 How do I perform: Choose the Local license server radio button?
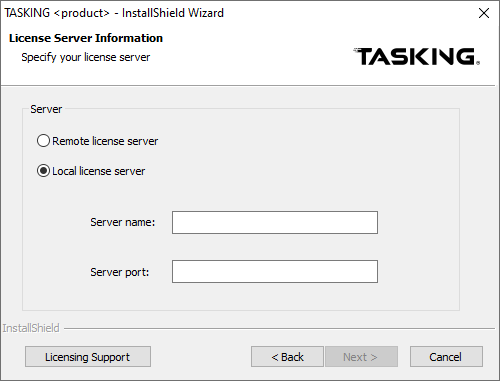click(x=43, y=171)
